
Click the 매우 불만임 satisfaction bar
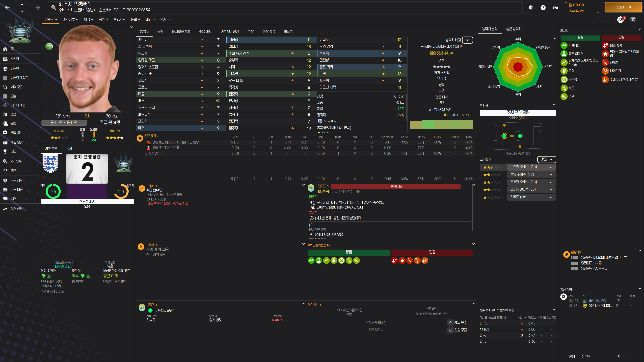tap(395, 186)
